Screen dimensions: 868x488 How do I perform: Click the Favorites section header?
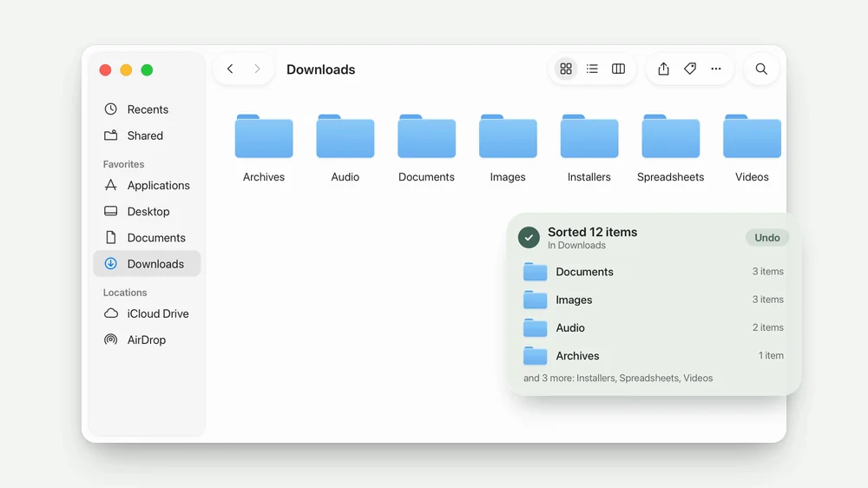123,164
